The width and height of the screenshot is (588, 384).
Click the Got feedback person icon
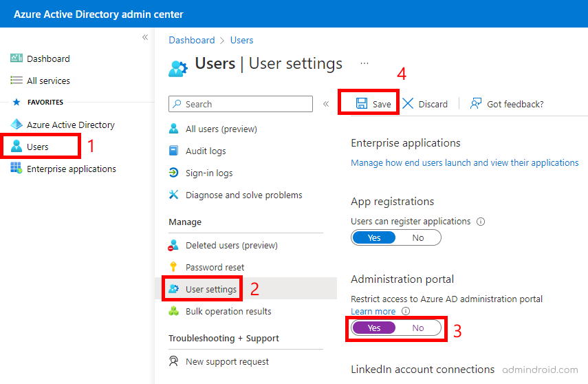pos(475,103)
